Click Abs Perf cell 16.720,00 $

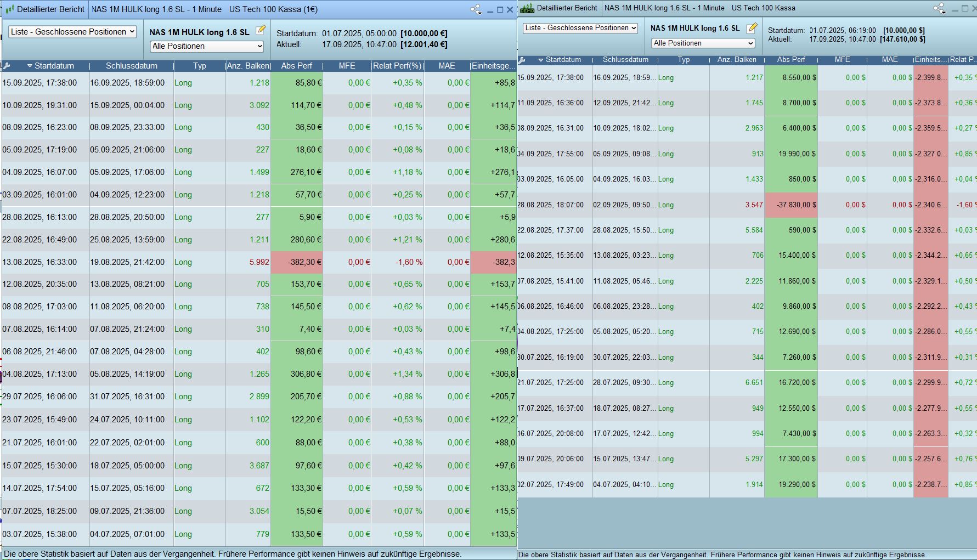(x=791, y=382)
